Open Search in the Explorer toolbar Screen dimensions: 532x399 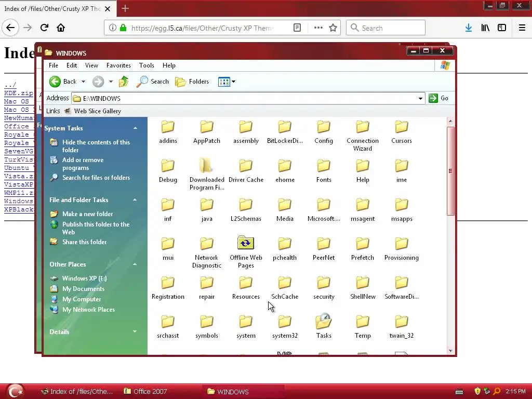pos(152,82)
